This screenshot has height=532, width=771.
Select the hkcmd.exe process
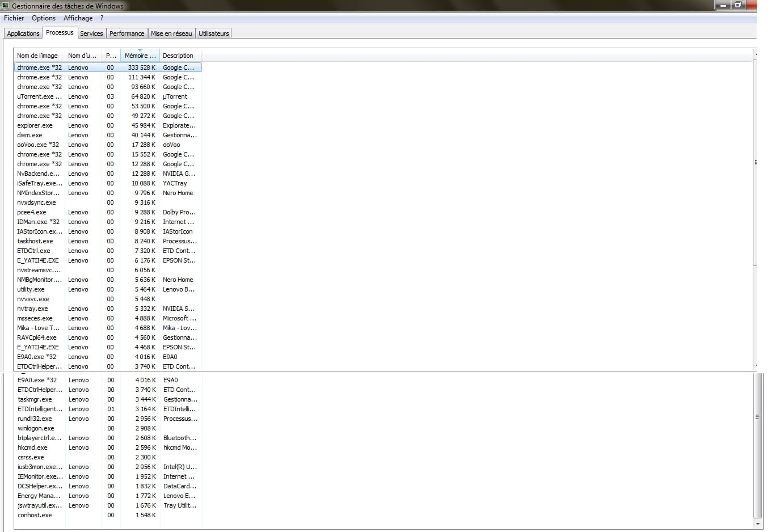[108, 447]
